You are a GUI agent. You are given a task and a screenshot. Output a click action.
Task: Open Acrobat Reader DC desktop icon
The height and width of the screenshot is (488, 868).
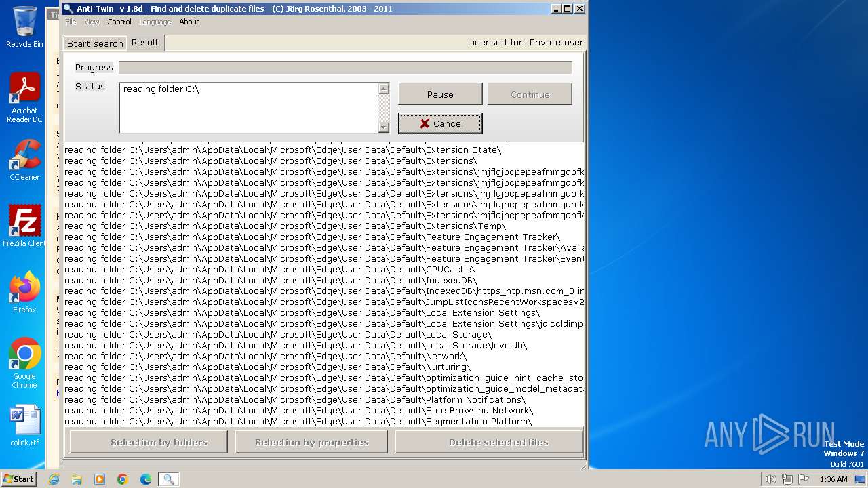click(x=24, y=98)
